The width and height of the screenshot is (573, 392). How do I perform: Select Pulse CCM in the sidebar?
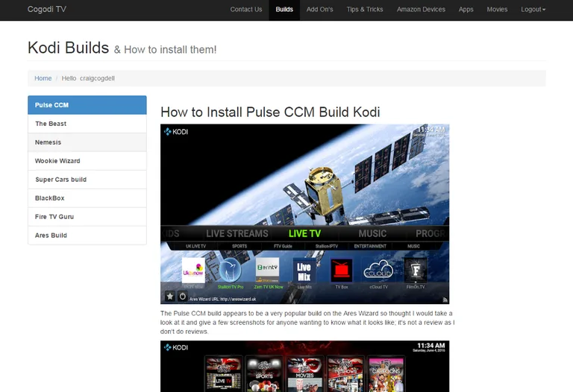pos(87,105)
